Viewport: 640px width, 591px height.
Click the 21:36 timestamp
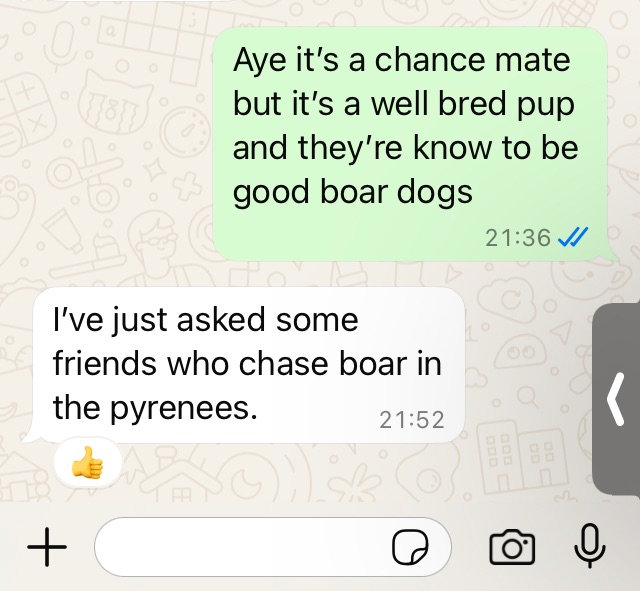[518, 238]
